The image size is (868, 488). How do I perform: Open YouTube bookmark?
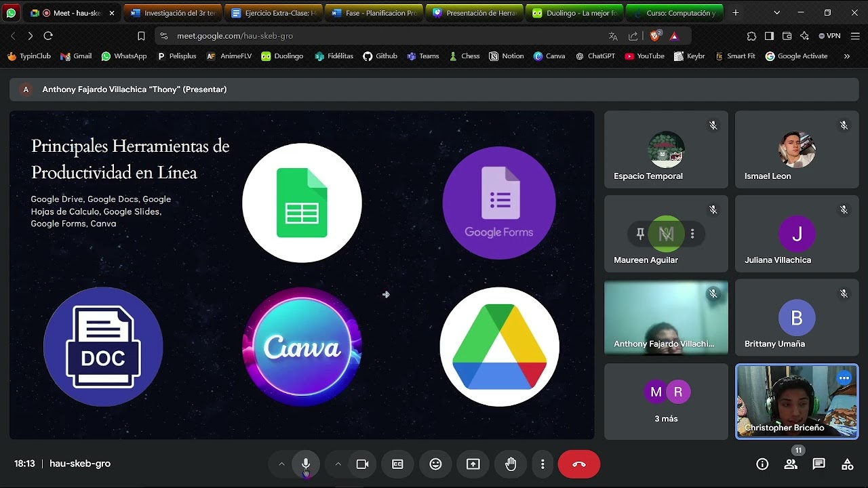coord(644,56)
